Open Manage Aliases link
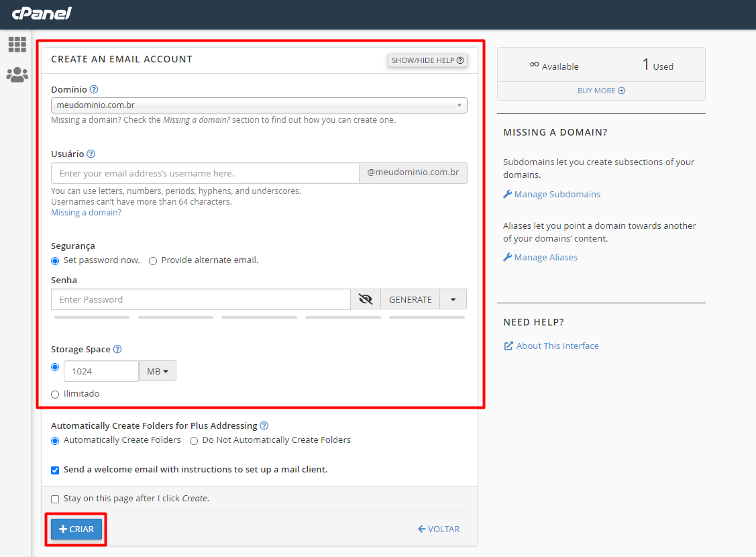The width and height of the screenshot is (756, 557). pyautogui.click(x=541, y=258)
